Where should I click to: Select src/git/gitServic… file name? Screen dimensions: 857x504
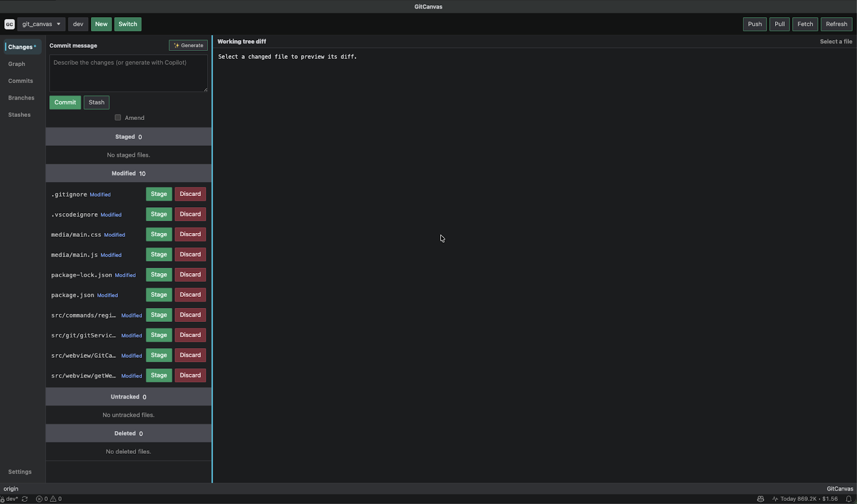[x=84, y=335]
